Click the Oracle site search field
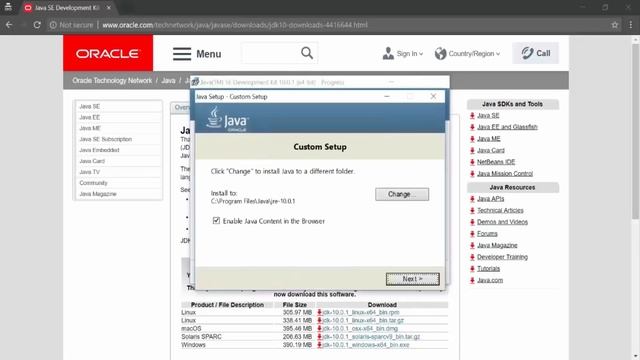640x360 pixels. coord(271,53)
